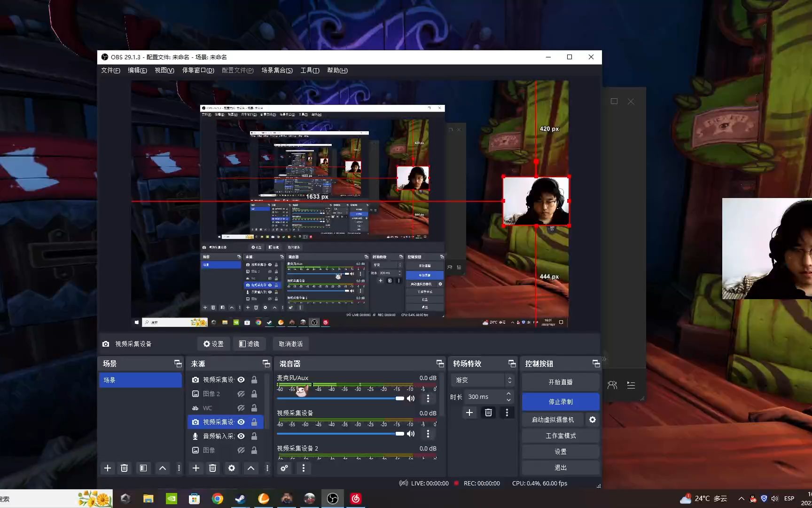Open 滤镜 filters button in source toolbar
Image resolution: width=812 pixels, height=508 pixels.
tap(249, 344)
